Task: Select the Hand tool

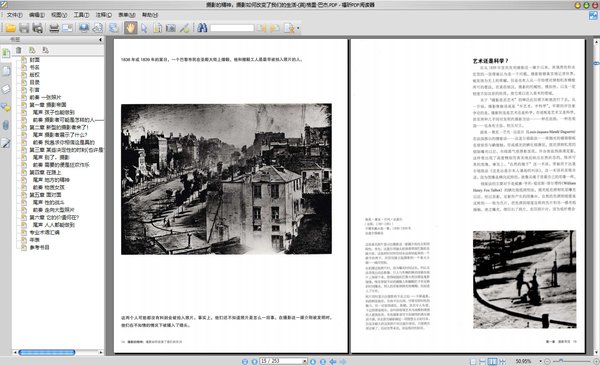Action: coord(130,28)
